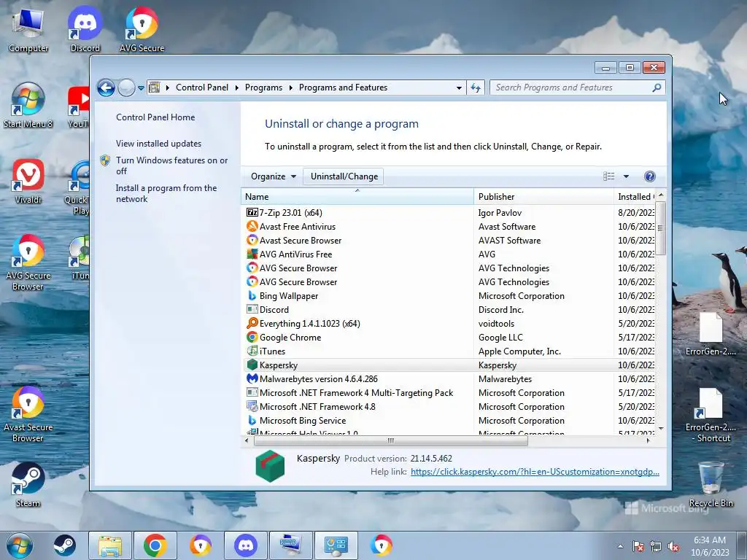The image size is (747, 560).
Task: Open Start Menu 8 desktop shortcut
Action: 28,105
